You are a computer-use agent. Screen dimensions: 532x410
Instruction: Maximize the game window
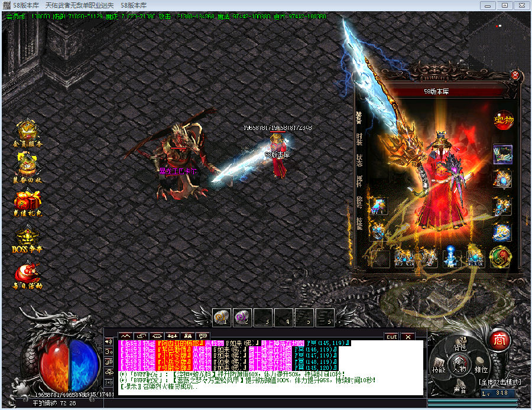click(505, 5)
